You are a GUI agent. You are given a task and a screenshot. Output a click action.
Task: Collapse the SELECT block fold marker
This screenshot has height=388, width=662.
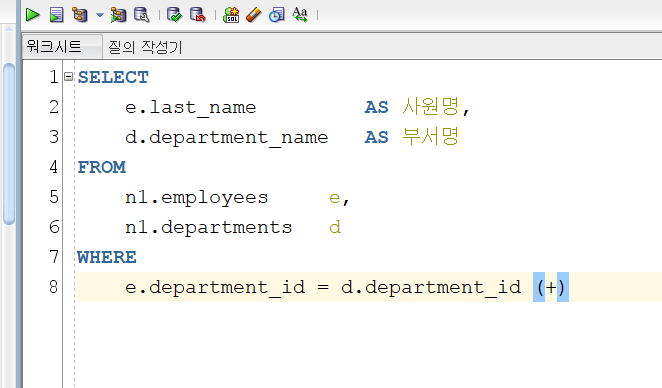coord(68,76)
